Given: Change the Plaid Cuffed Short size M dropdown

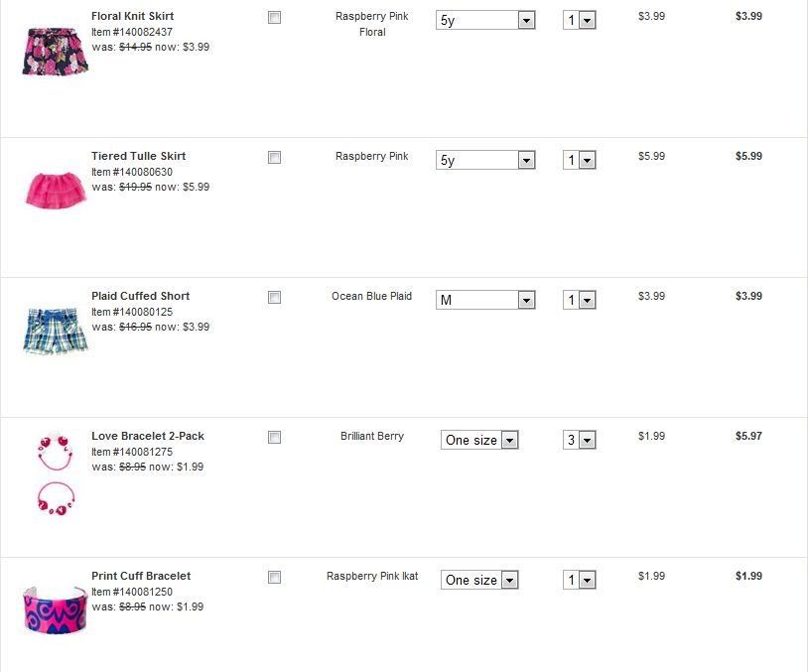Looking at the screenshot, I should pos(485,300).
